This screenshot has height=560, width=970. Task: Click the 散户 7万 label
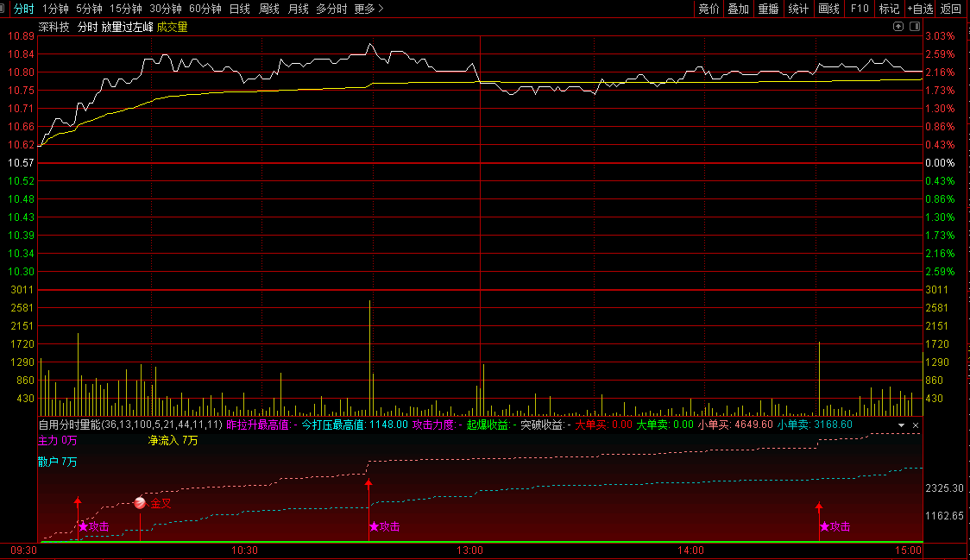[x=58, y=462]
